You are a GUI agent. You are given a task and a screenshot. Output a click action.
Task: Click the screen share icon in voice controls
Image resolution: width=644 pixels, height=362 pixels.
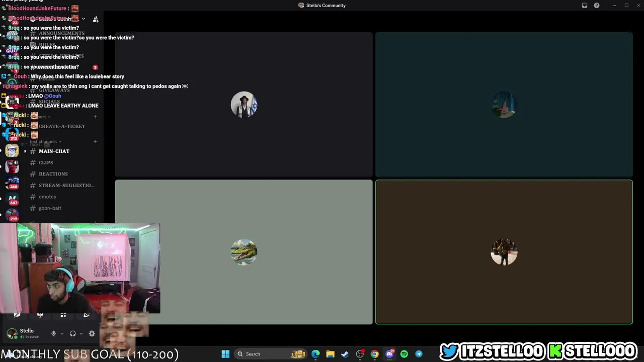(40, 316)
